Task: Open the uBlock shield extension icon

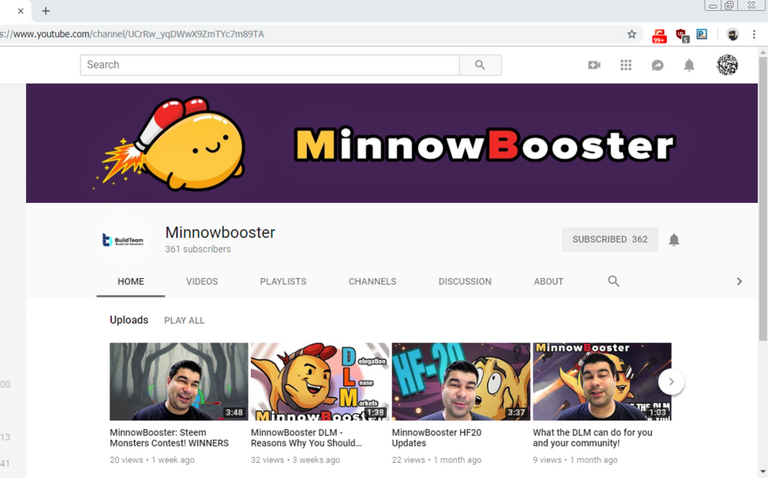Action: pos(682,35)
